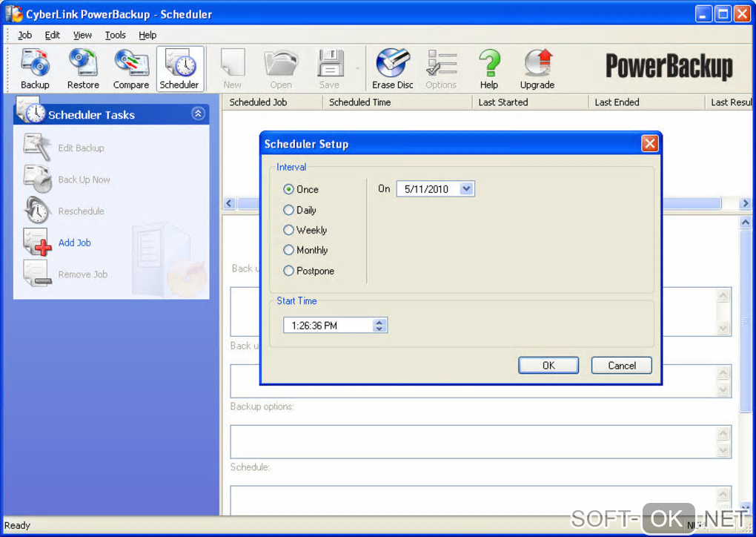Open the Edit menu
The image size is (756, 537).
pos(52,35)
